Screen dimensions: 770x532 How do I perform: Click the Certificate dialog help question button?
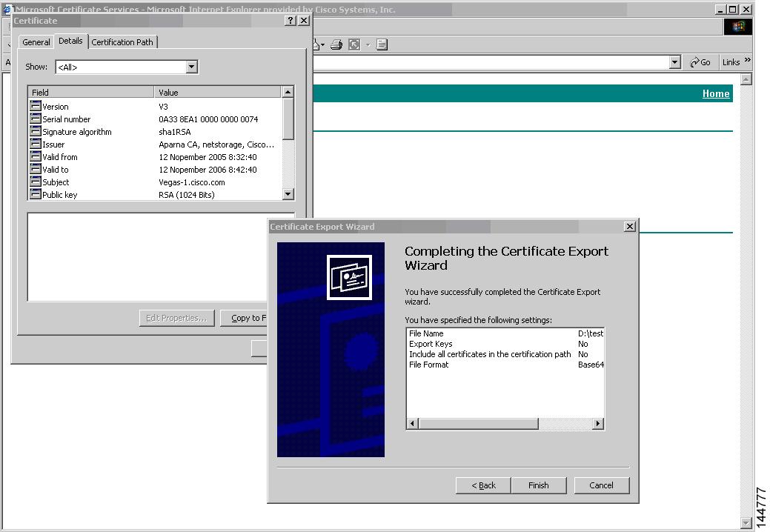291,20
